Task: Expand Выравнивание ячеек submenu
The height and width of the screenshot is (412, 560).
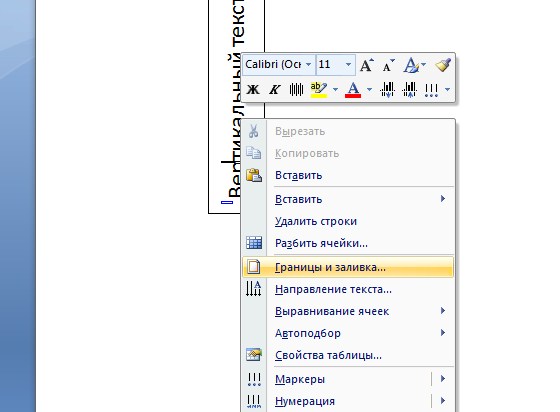Action: (348, 311)
